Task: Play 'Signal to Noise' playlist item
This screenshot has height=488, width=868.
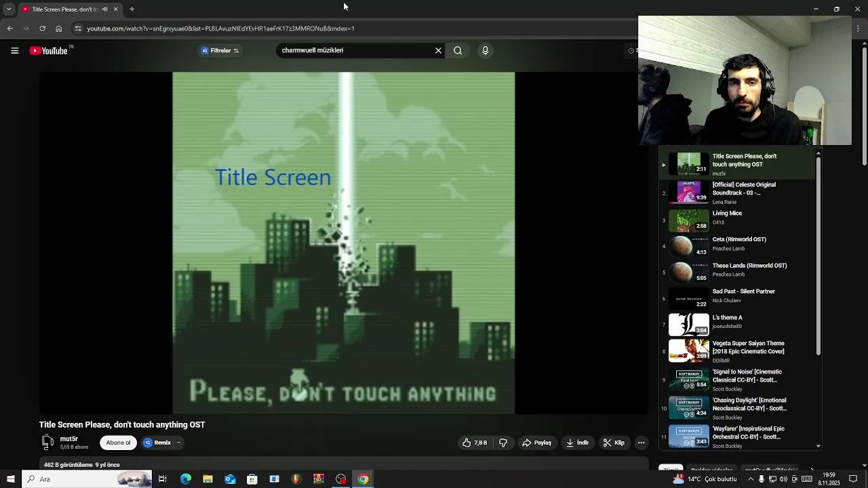Action: point(738,380)
